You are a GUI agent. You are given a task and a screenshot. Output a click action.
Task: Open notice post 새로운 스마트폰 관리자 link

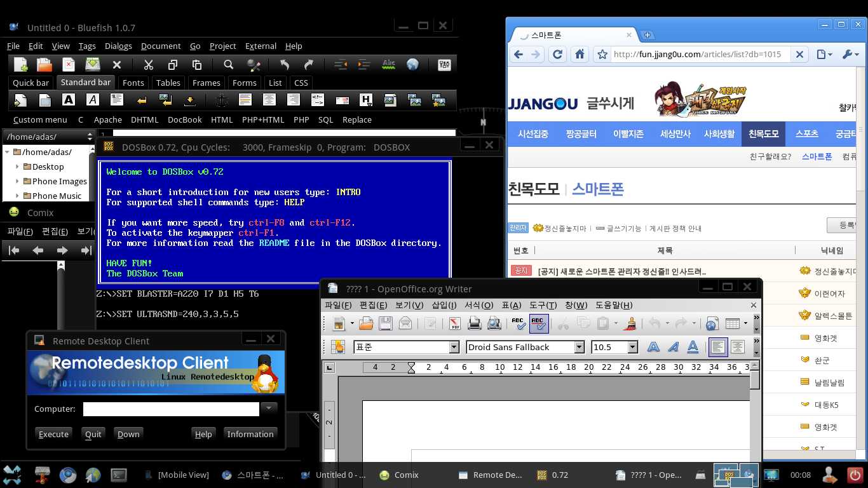621,271
